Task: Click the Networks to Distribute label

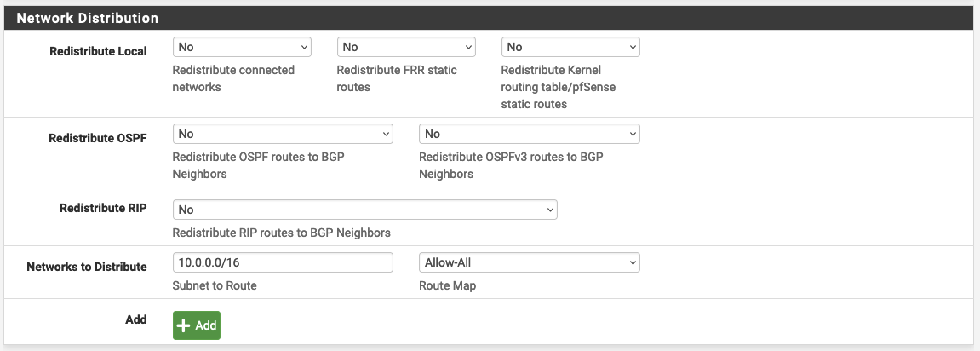Action: tap(87, 267)
